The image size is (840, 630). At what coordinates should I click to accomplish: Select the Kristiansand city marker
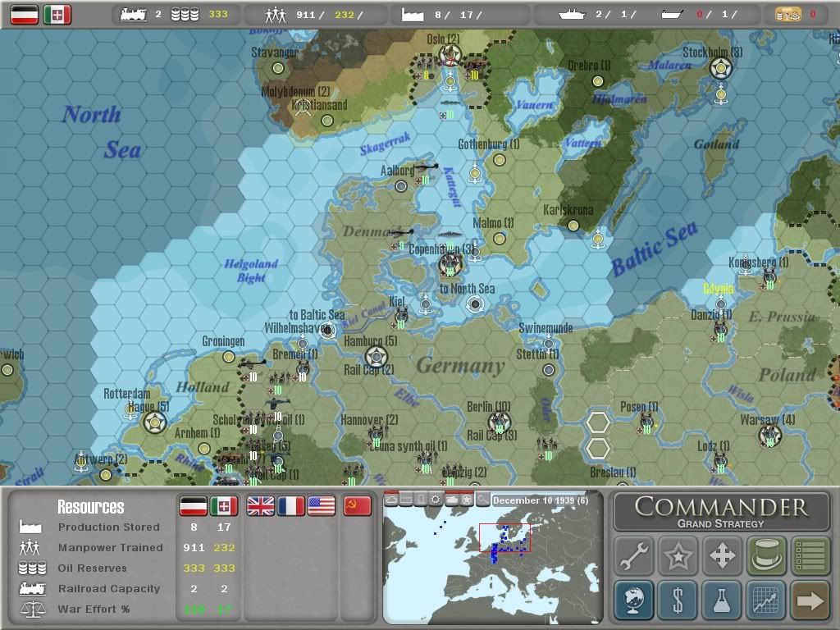pos(326,120)
